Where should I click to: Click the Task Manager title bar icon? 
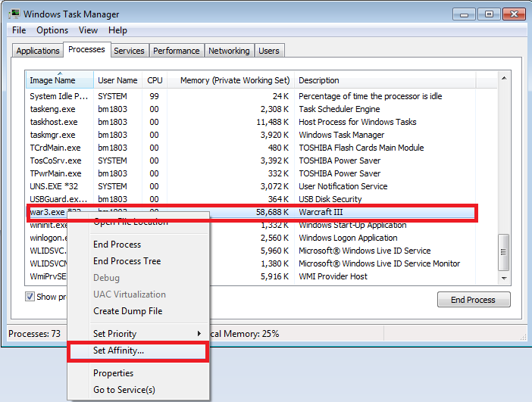point(14,14)
